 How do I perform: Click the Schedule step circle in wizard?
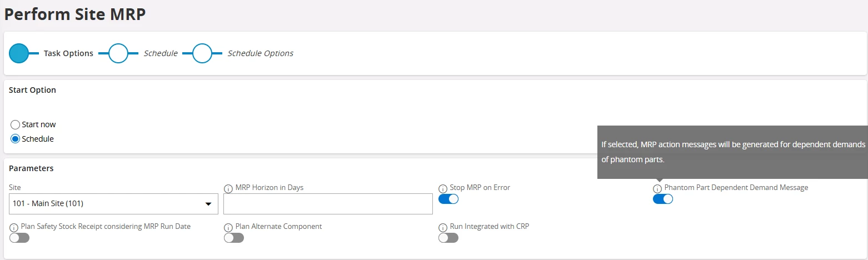[118, 53]
